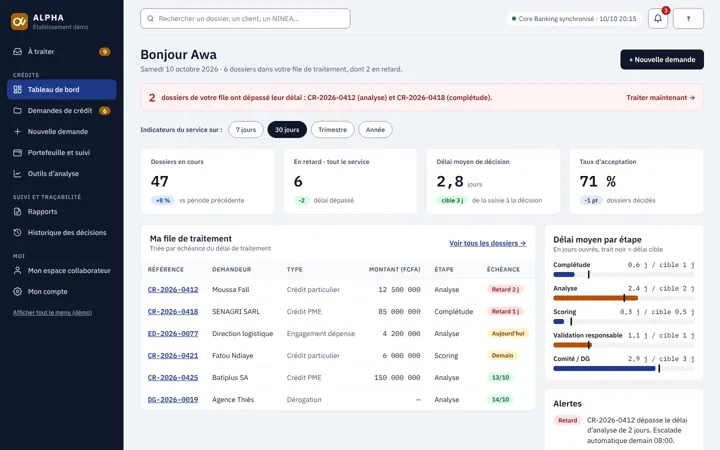Click Traiter maintenant in the alert banner

tap(660, 97)
